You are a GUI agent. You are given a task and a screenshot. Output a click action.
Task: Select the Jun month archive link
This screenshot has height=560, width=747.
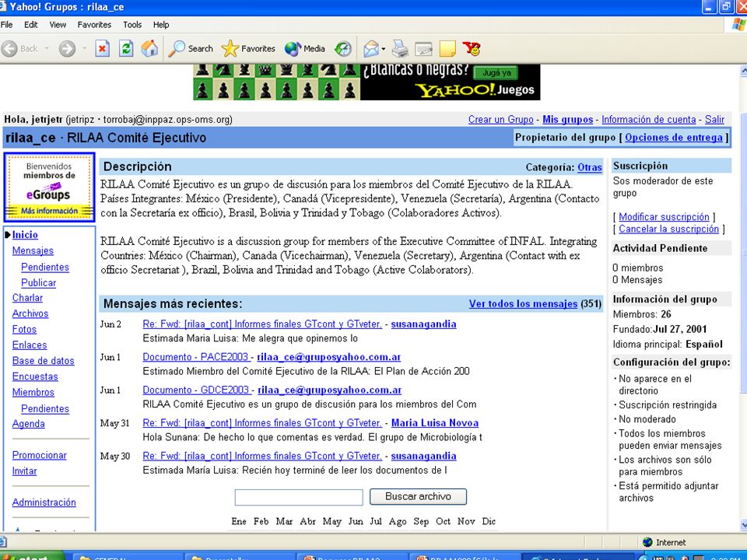(x=356, y=521)
